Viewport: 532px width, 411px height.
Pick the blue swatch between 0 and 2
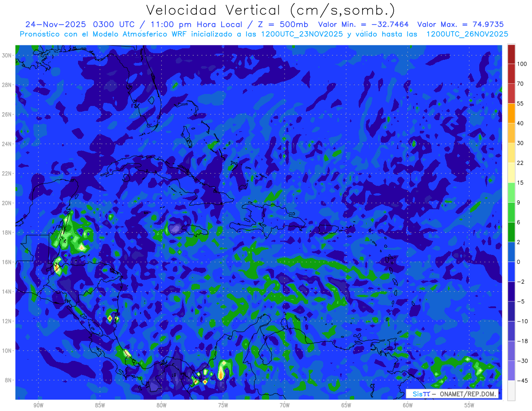(x=511, y=252)
